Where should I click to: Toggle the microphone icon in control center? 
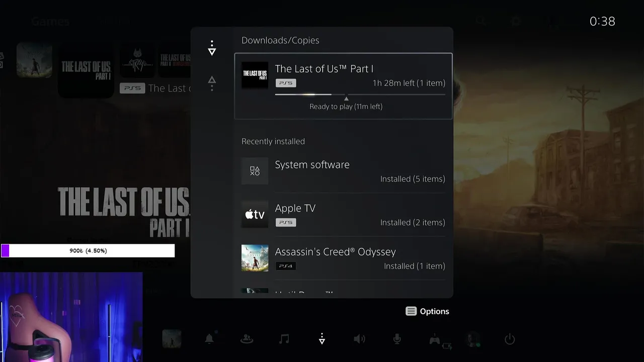coord(397,339)
